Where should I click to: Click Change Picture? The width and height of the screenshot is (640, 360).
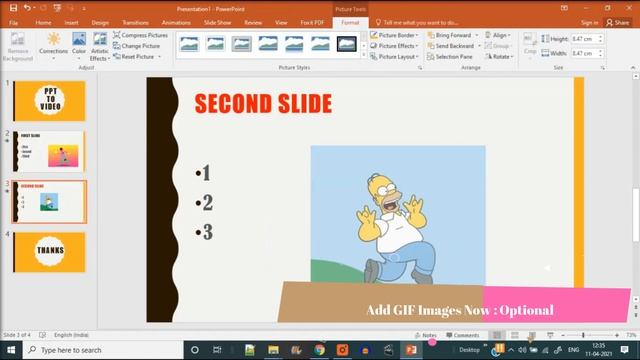coord(137,46)
